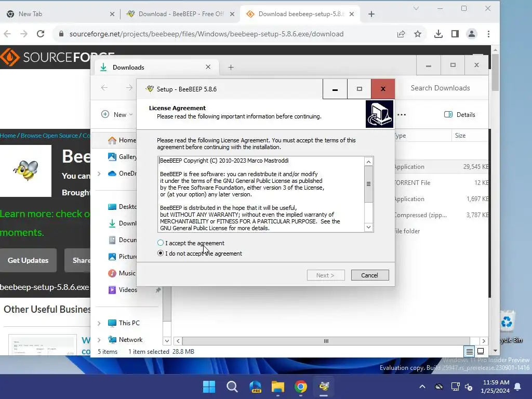Open Chrome profile avatar
This screenshot has width=532, height=399.
[x=472, y=34]
